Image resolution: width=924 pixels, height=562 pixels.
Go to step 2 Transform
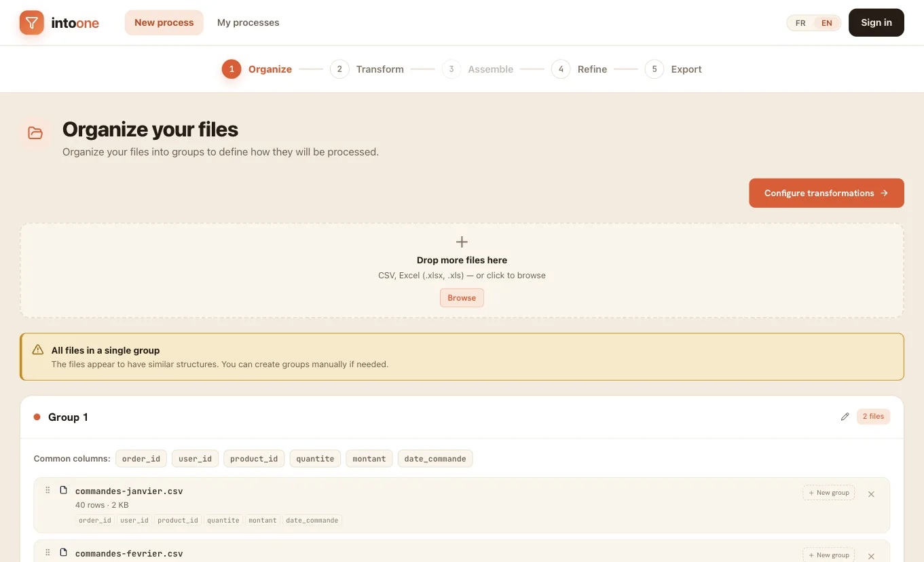367,69
